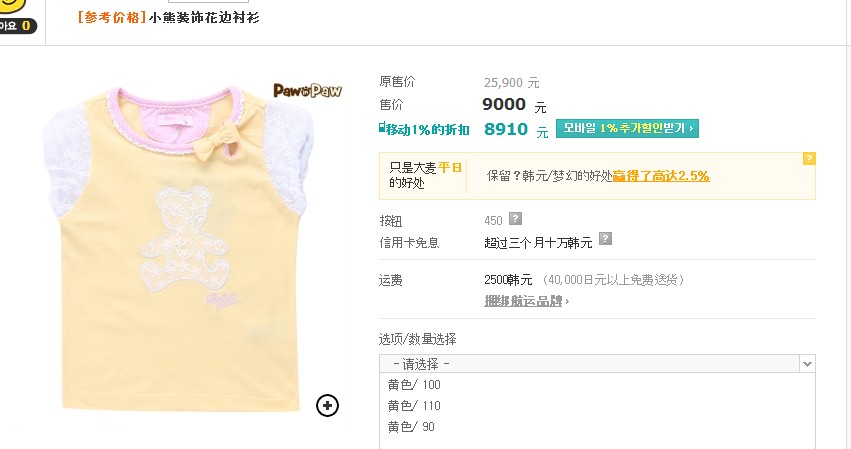This screenshot has height=449, width=851.
Task: Click the 参考价格 orange tag
Action: [x=112, y=17]
